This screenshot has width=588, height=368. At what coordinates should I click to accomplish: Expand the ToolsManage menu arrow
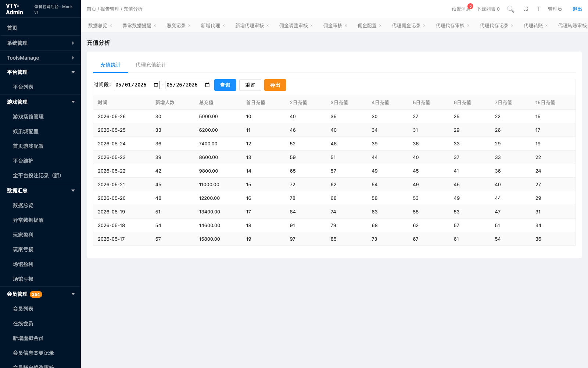click(73, 58)
